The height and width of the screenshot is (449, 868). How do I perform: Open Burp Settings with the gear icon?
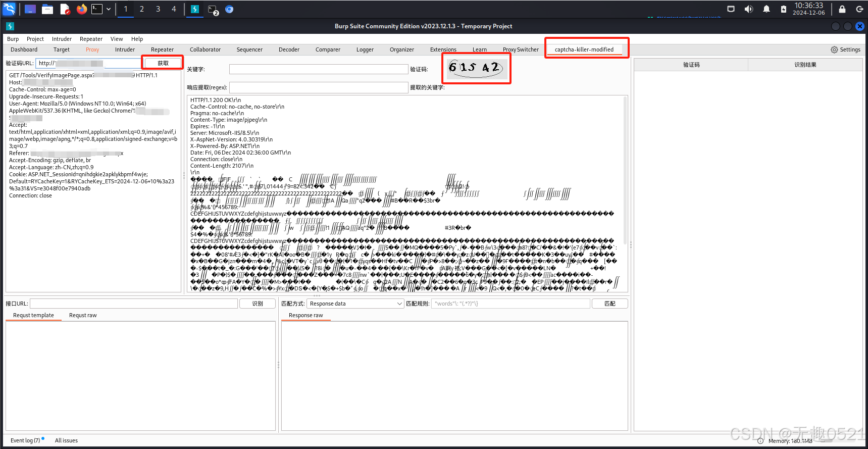pyautogui.click(x=845, y=49)
